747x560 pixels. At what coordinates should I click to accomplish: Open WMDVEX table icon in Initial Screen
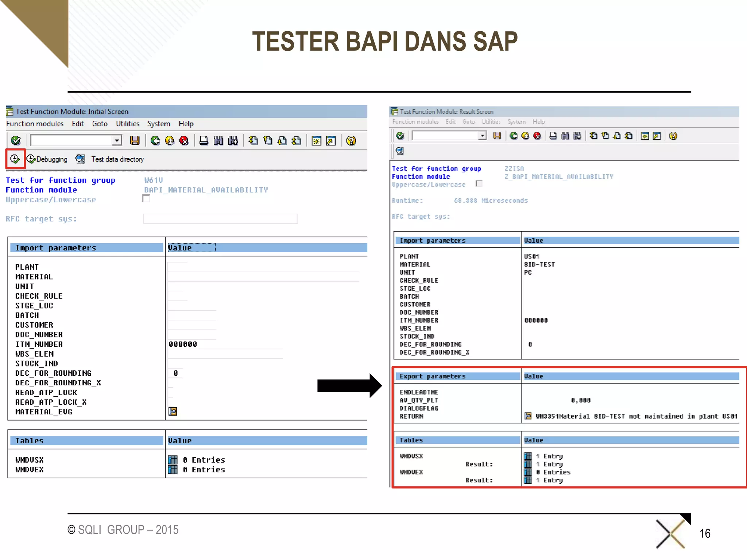[x=173, y=470]
